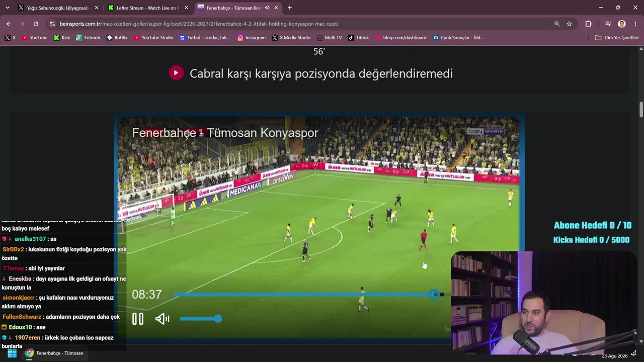This screenshot has height=362, width=644.
Task: Click chat username FallenSchwarz
Action: (x=22, y=317)
